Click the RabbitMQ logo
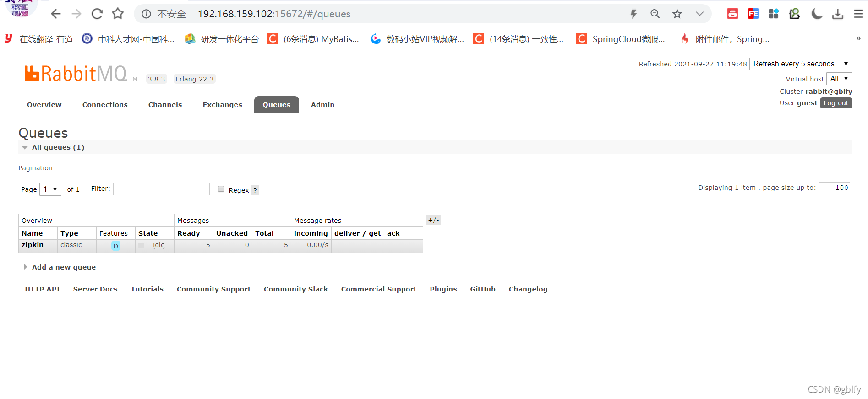Viewport: 868px width, 399px height. [x=81, y=74]
